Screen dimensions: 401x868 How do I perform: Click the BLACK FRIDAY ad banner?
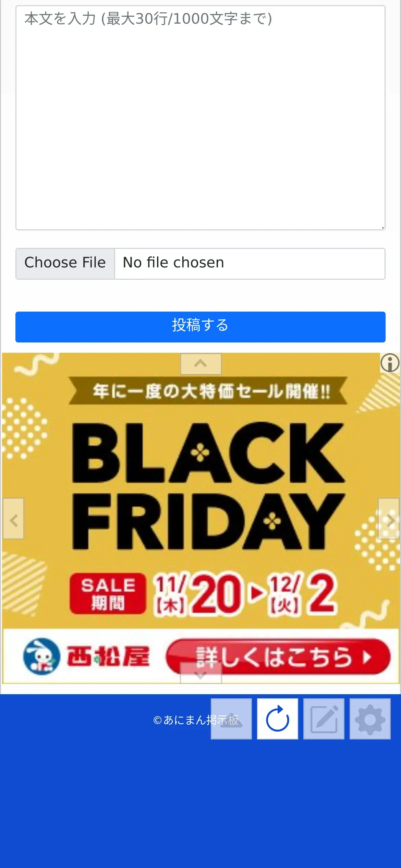(201, 518)
